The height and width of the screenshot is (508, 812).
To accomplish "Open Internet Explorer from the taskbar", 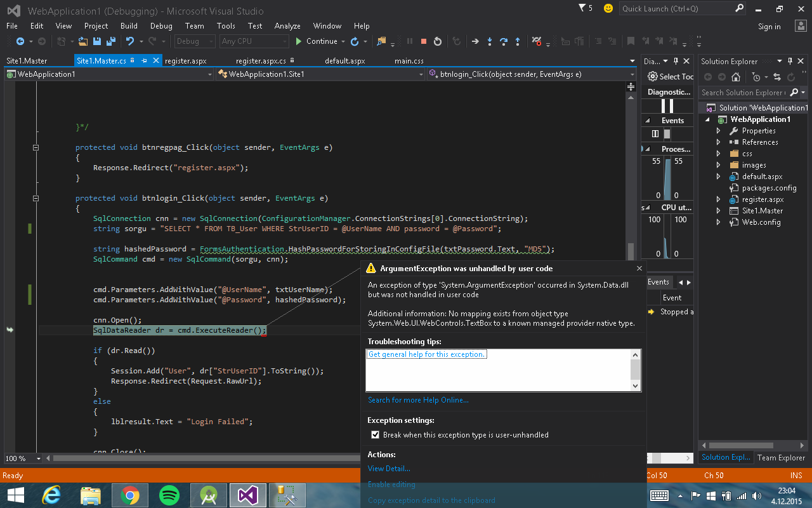I will (51, 495).
